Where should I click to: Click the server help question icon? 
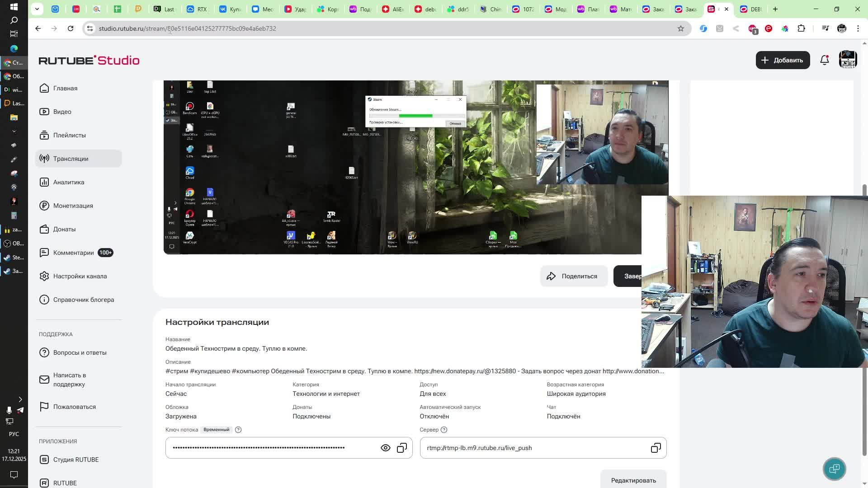coord(444,430)
